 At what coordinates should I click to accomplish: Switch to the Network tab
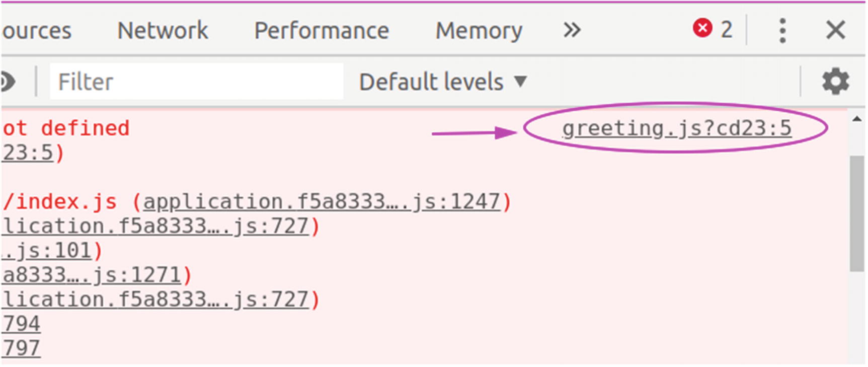[163, 31]
